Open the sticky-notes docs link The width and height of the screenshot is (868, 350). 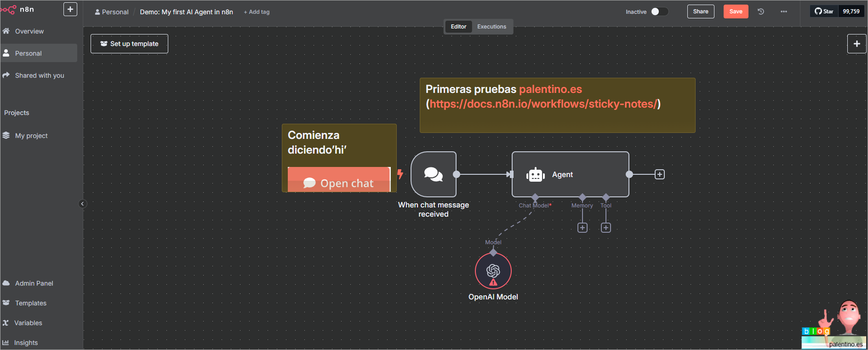point(544,104)
